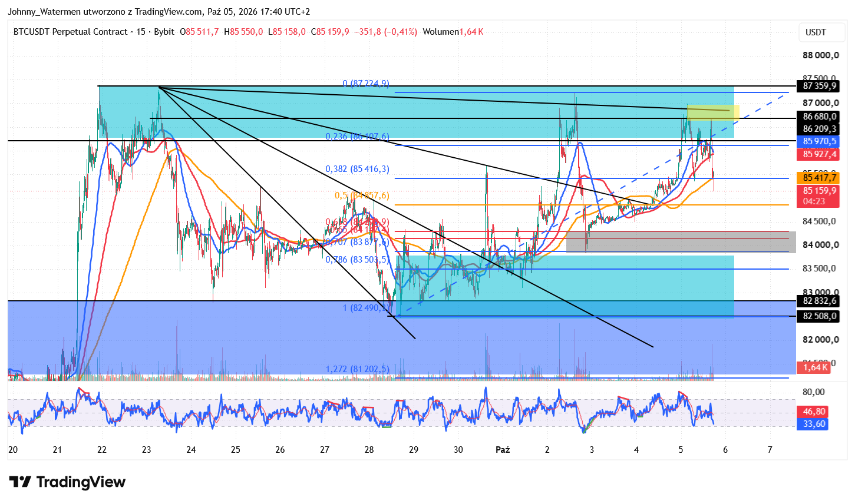Click the blue 85 970,5 price label
855x504 pixels.
(819, 141)
